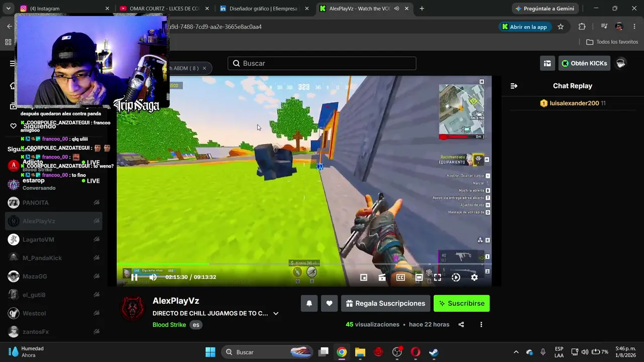Expand the stream title chevron
Screen dimensions: 644x362
coord(276,313)
